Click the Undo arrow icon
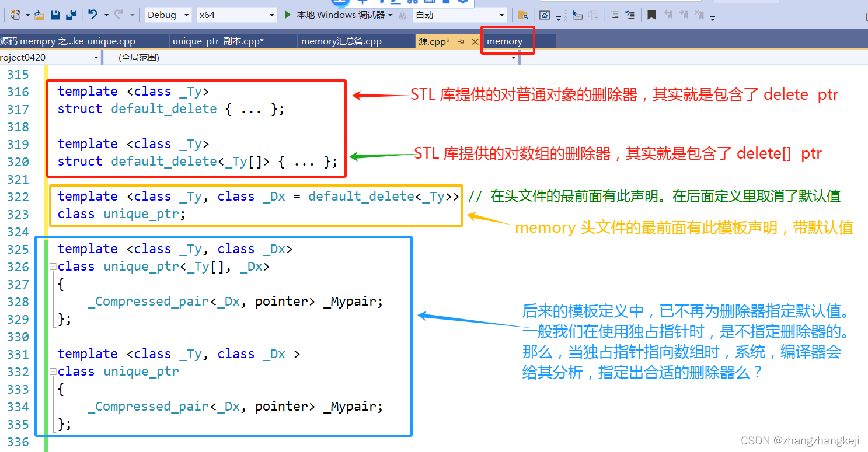The width and height of the screenshot is (868, 452). click(93, 15)
